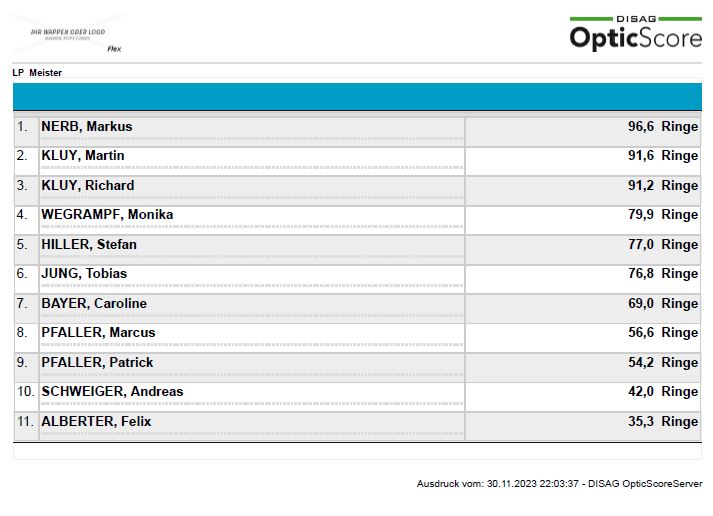Viewport: 713px width, 516px height.
Task: Click the blue header bar
Action: pos(357,96)
